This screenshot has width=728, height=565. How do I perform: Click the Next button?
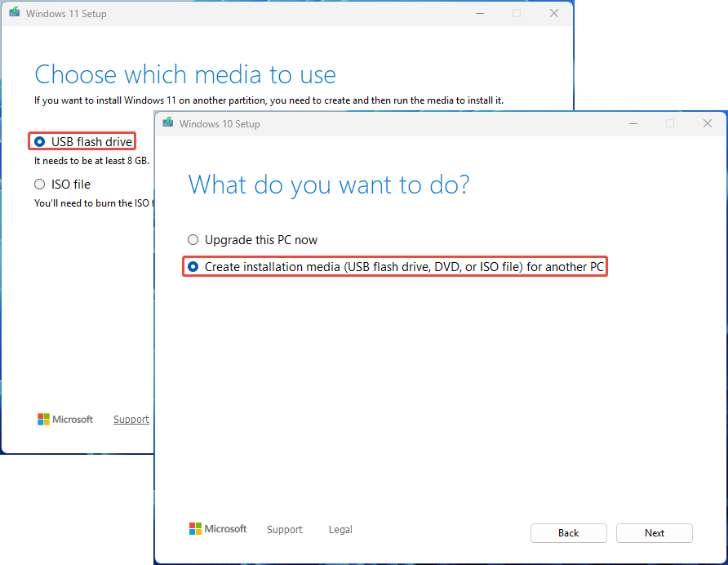click(654, 532)
